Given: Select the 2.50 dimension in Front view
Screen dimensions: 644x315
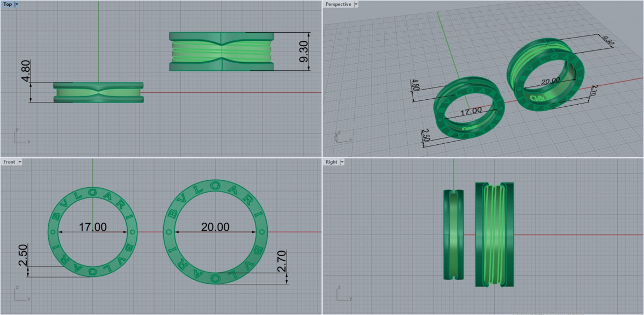Looking at the screenshot, I should point(23,255).
